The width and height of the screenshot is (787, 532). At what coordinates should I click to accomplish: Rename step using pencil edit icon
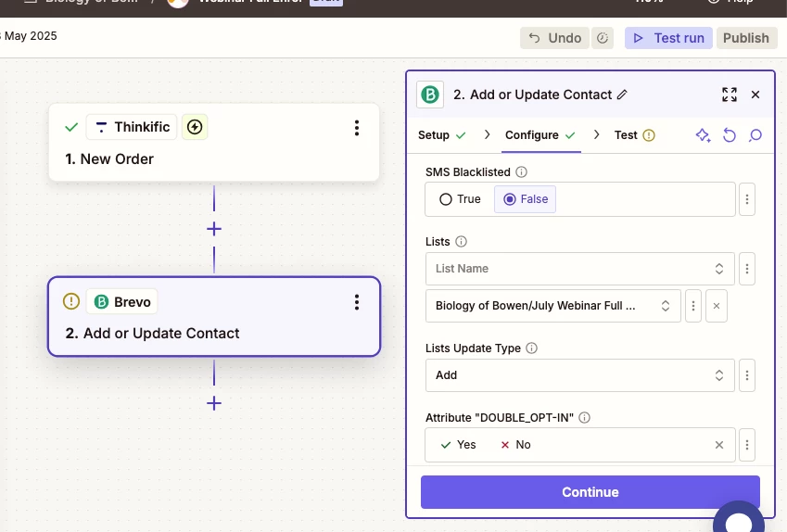tap(622, 95)
